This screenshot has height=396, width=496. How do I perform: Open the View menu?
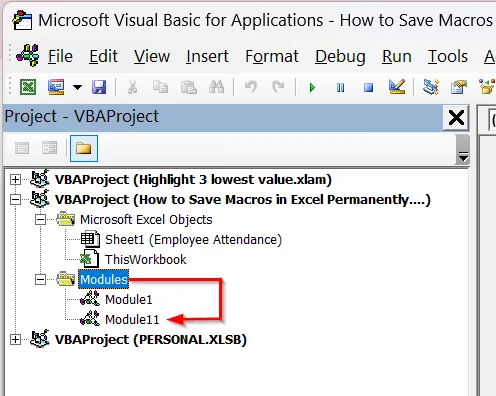(x=152, y=56)
